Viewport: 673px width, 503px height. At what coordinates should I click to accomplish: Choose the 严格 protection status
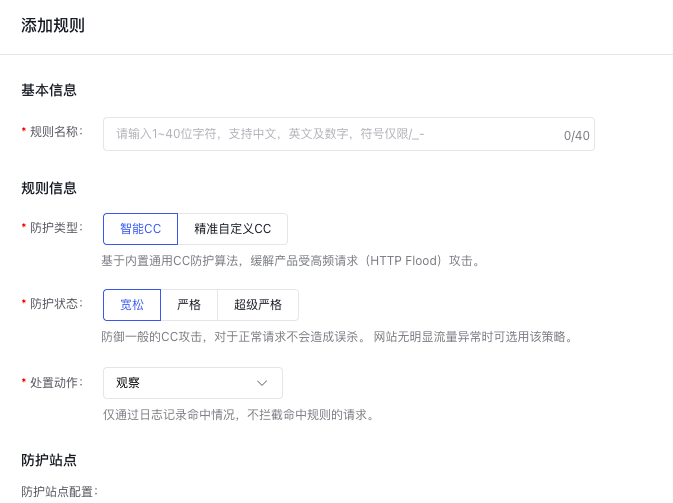[189, 305]
